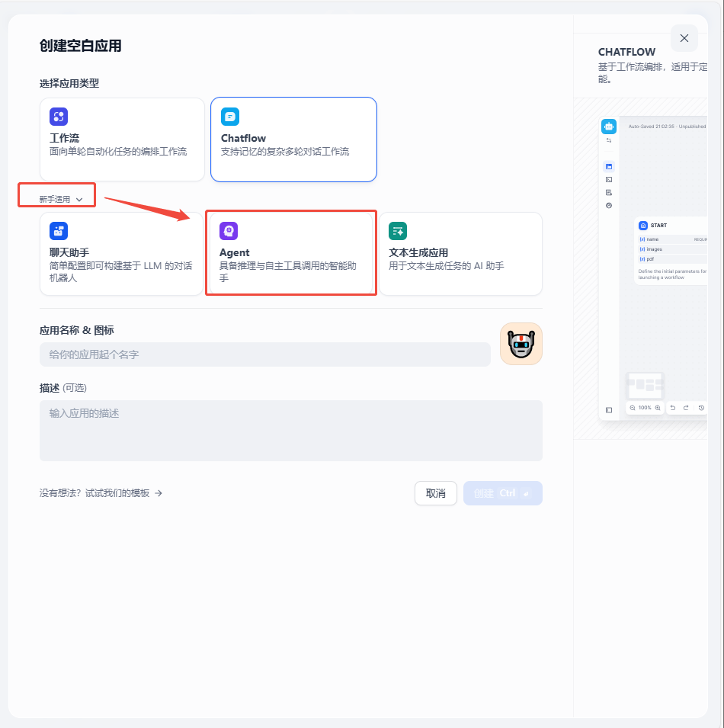Click the preview pdf variable row

click(x=673, y=259)
